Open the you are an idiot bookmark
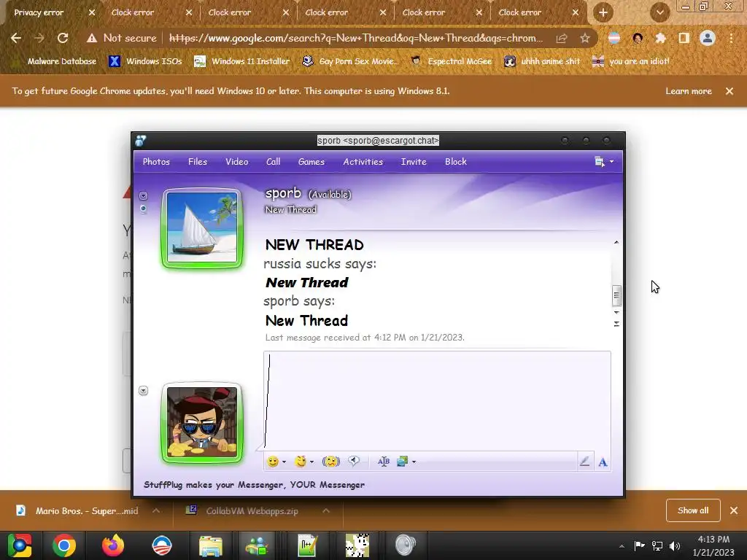This screenshot has height=560, width=747. [x=631, y=61]
